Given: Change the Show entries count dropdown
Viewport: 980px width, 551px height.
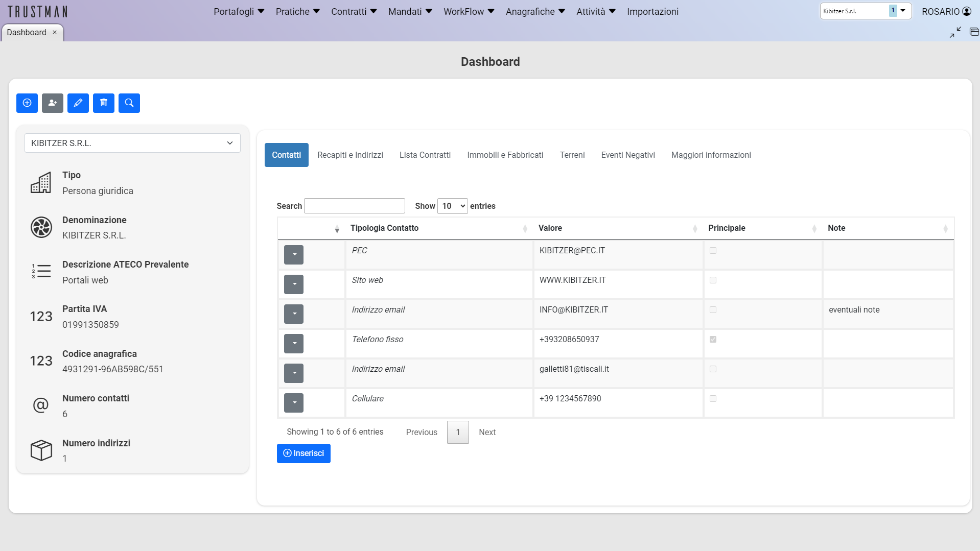Looking at the screenshot, I should [453, 206].
